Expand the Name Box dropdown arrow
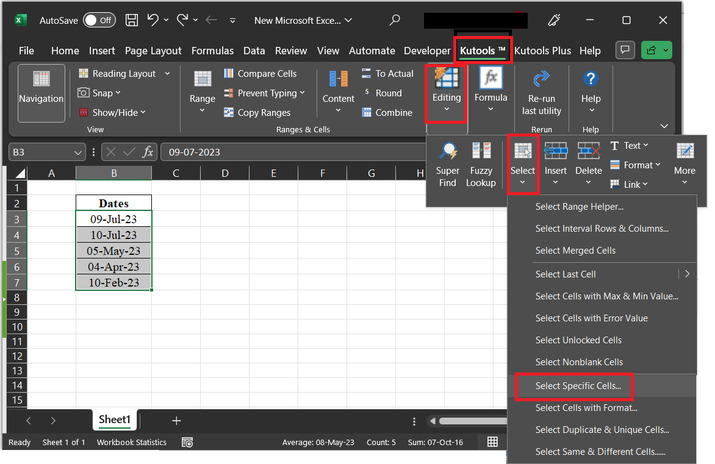The width and height of the screenshot is (715, 464). (x=78, y=152)
